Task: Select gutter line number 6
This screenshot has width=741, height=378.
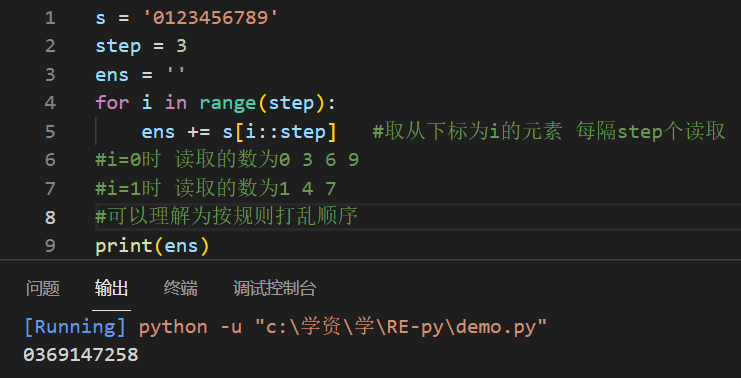Action: (50, 160)
